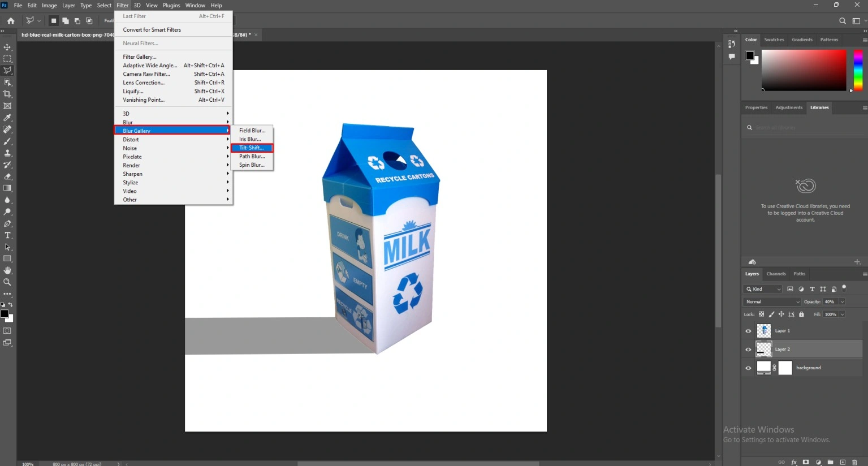Select the Clone Stamp tool
This screenshot has height=466, width=868.
coord(7,153)
